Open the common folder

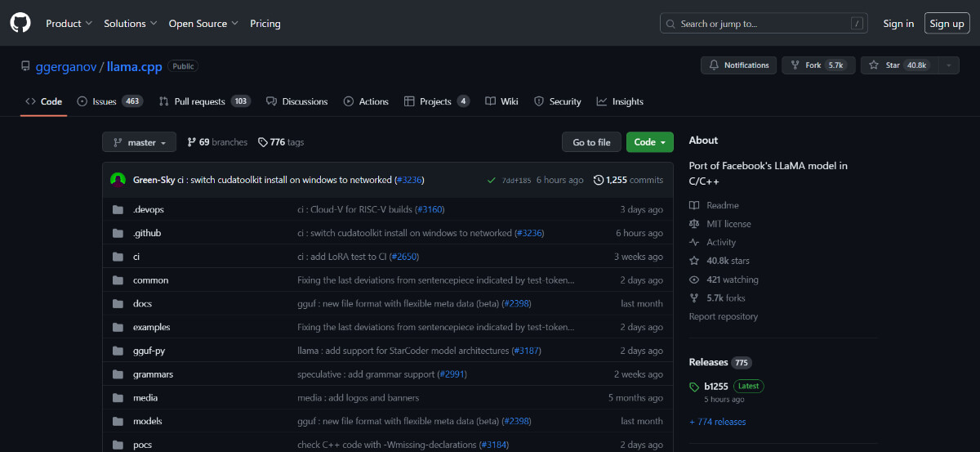(x=151, y=280)
